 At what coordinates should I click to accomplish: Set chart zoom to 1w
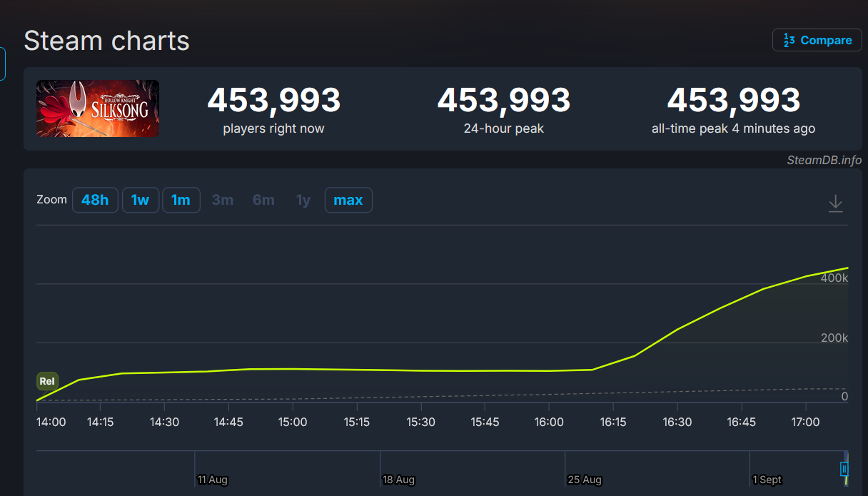coord(140,200)
